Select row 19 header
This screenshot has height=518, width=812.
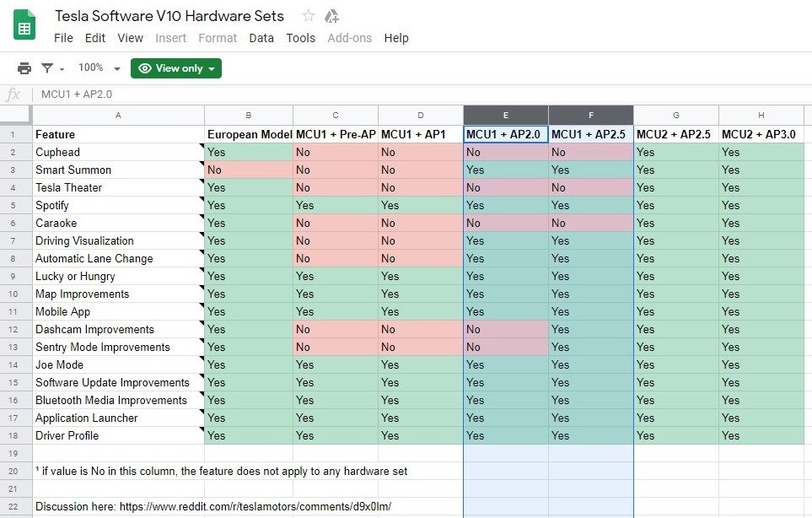(x=13, y=453)
